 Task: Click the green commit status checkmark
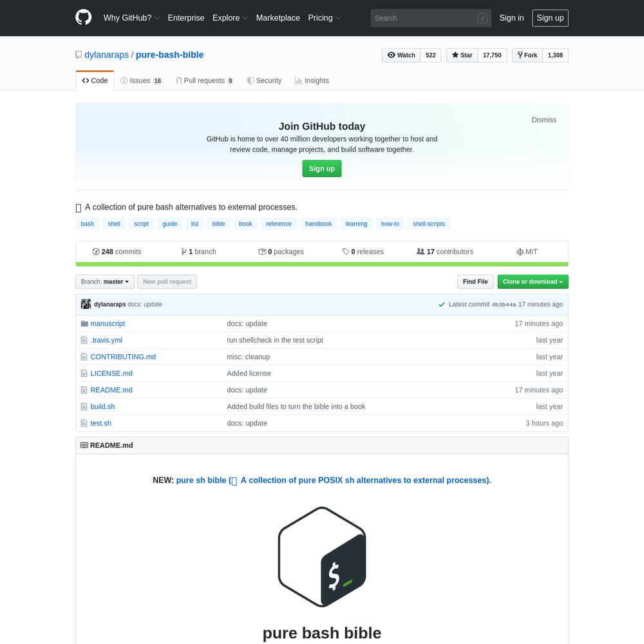pyautogui.click(x=442, y=305)
